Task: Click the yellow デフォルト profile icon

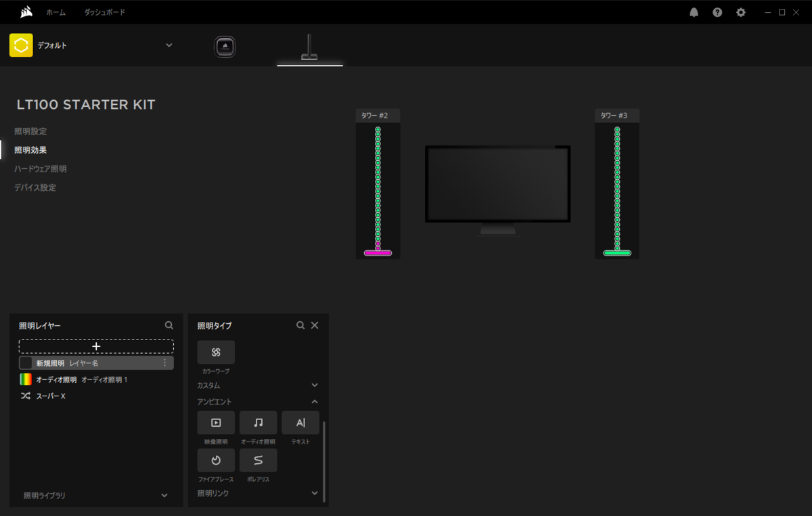Action: 21,45
